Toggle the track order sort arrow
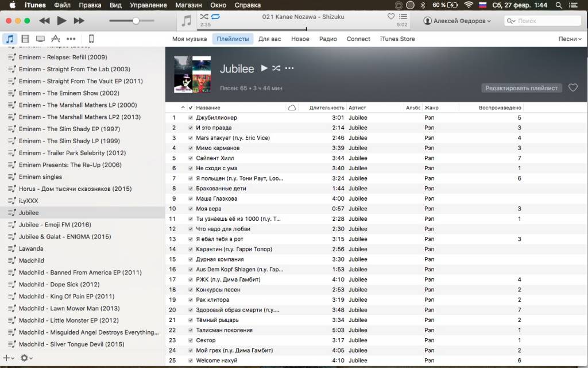Screen dimensions: 588x368 click(183, 108)
